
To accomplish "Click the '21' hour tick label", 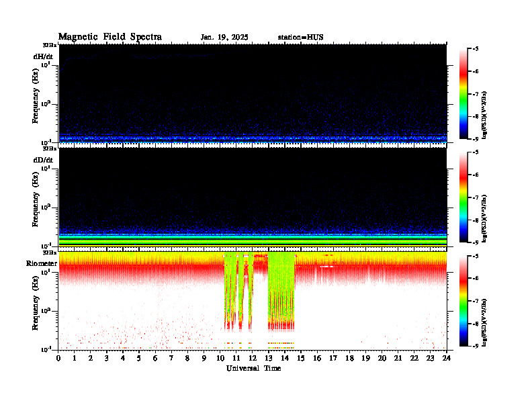I will tap(398, 358).
